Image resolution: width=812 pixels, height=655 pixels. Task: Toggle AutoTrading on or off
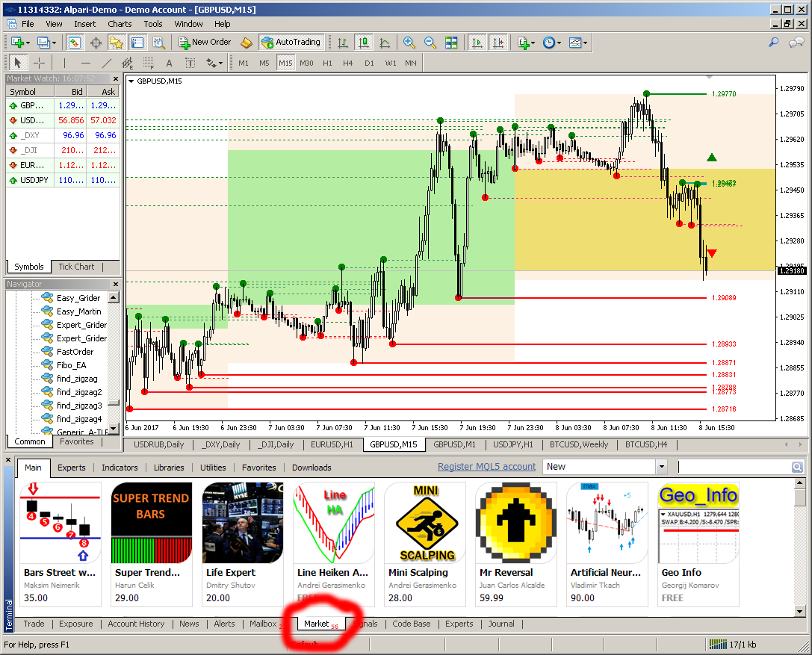pyautogui.click(x=291, y=43)
